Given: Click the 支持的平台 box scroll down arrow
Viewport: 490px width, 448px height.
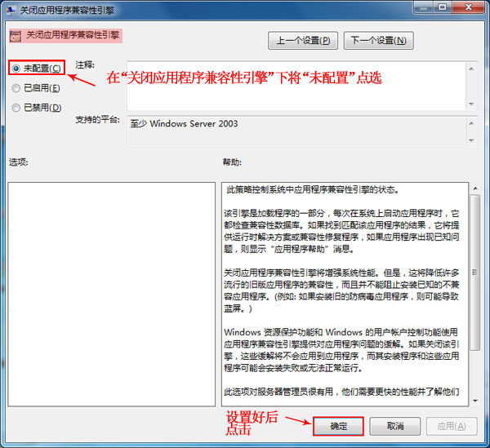Looking at the screenshot, I should [x=471, y=140].
